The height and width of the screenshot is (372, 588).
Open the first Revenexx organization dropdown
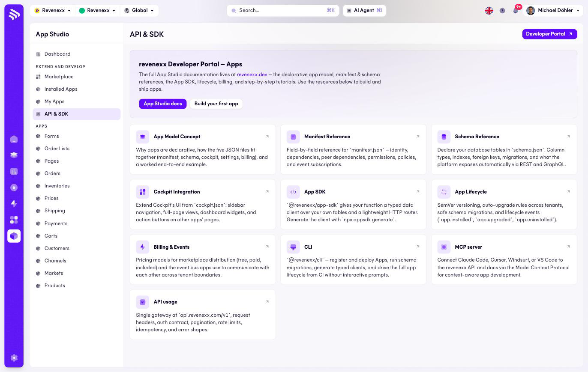click(53, 10)
